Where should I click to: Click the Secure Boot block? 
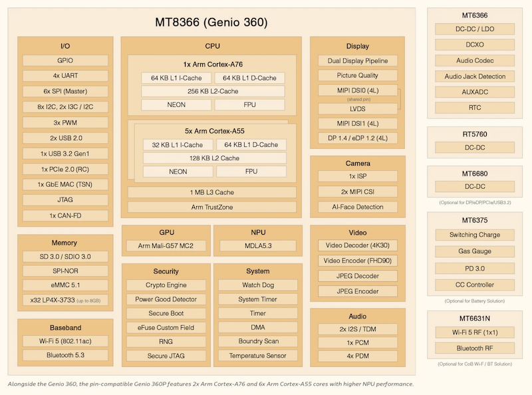(166, 313)
